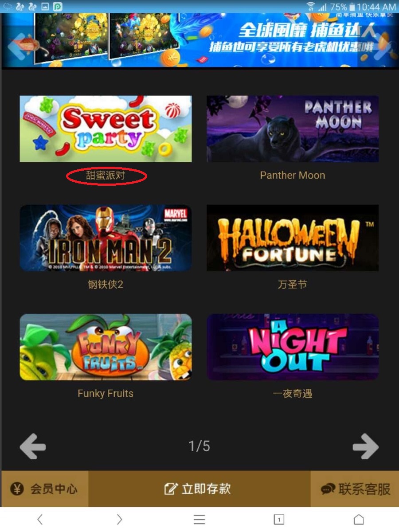Image resolution: width=399 pixels, height=532 pixels.
Task: Tap browser forward arrow icon
Action: coord(119,519)
